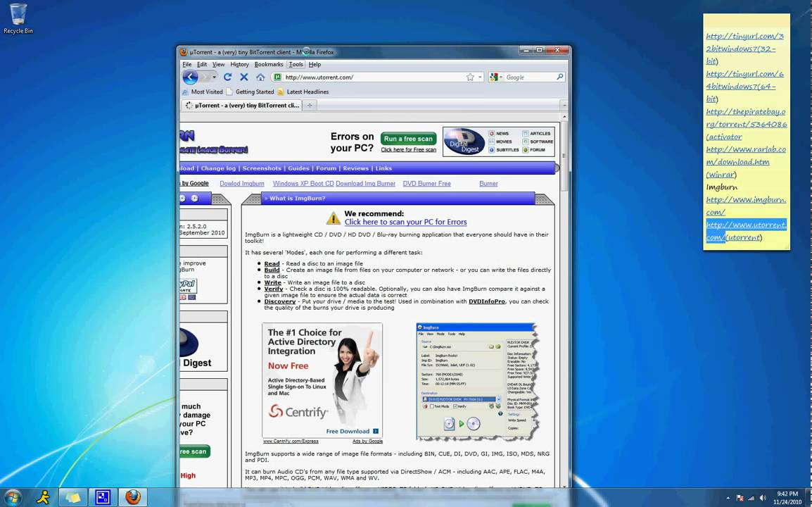
Task: Click the address bar URL field
Action: [x=376, y=77]
